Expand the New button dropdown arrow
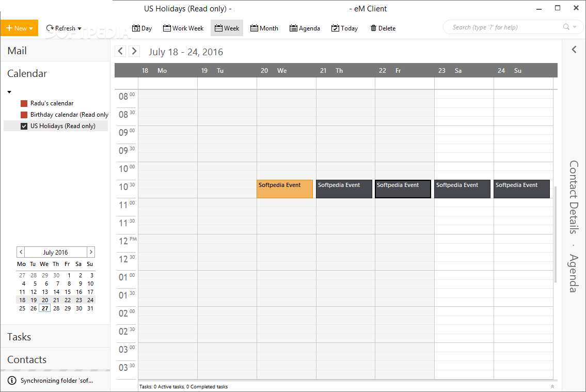This screenshot has width=586, height=392. 31,28
